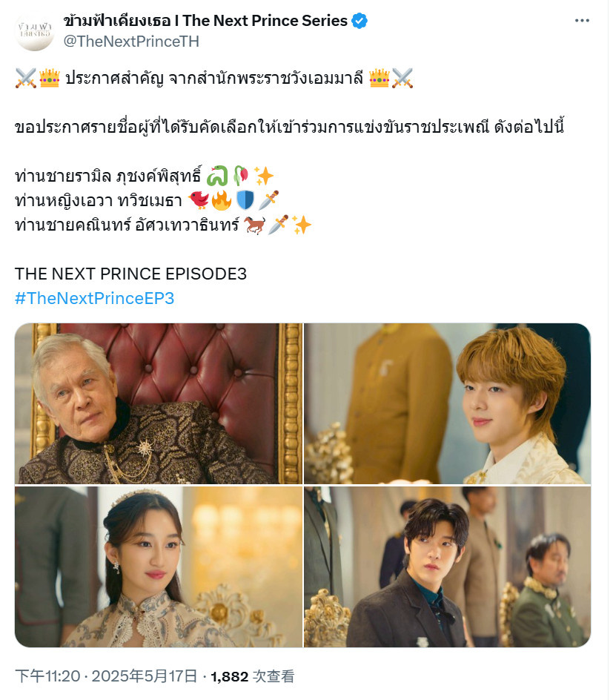Click the account display name
The width and height of the screenshot is (613, 700).
pyautogui.click(x=205, y=21)
